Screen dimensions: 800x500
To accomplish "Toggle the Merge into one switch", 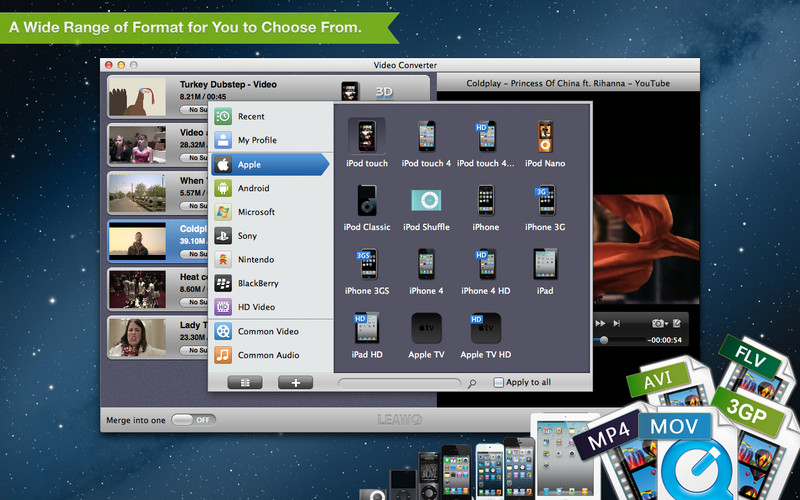I will (193, 420).
